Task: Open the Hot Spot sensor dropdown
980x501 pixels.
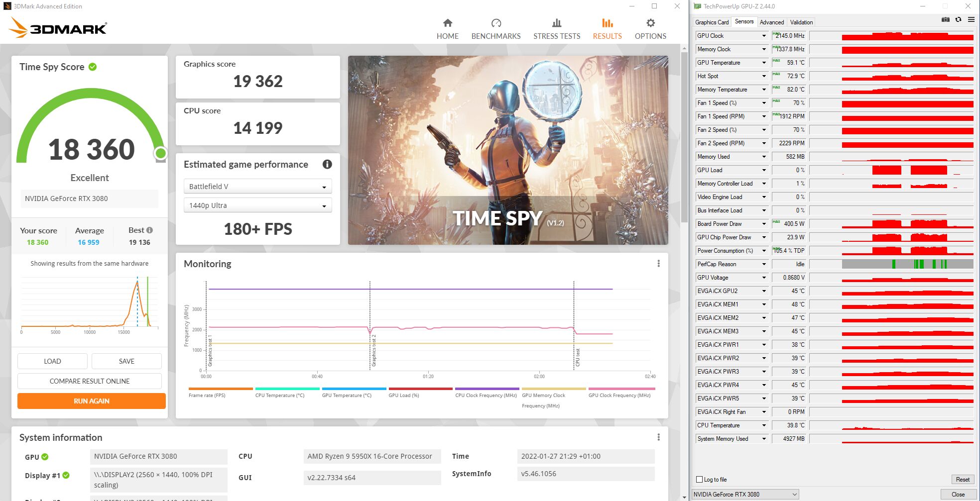Action: 764,76
